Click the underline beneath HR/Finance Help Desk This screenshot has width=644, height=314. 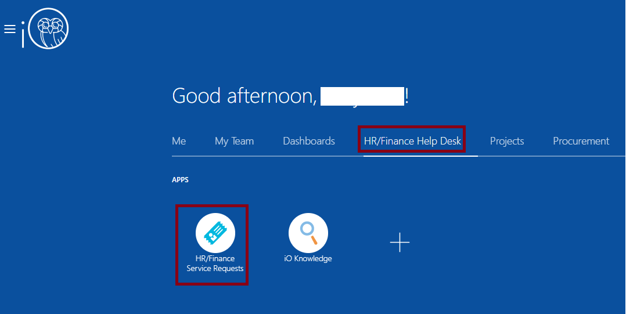[x=420, y=156]
